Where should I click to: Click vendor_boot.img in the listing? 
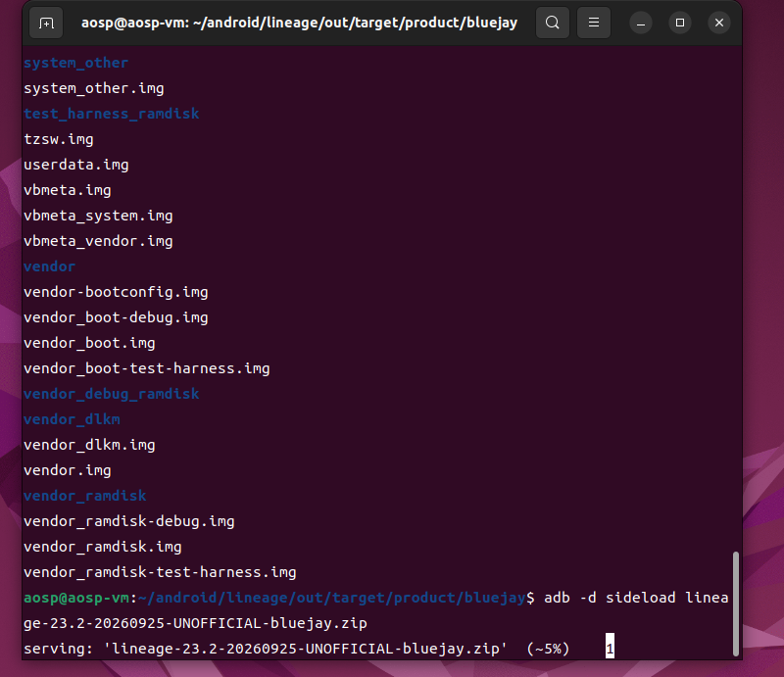tap(89, 343)
